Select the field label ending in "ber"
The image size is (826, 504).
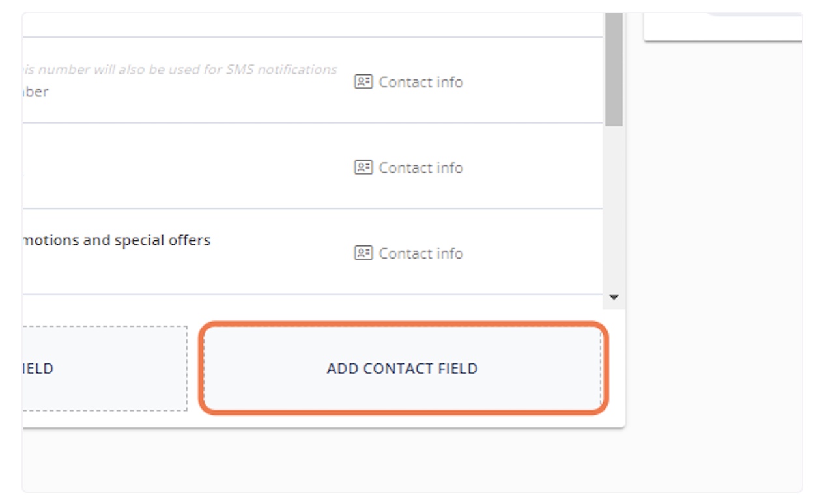(x=36, y=92)
